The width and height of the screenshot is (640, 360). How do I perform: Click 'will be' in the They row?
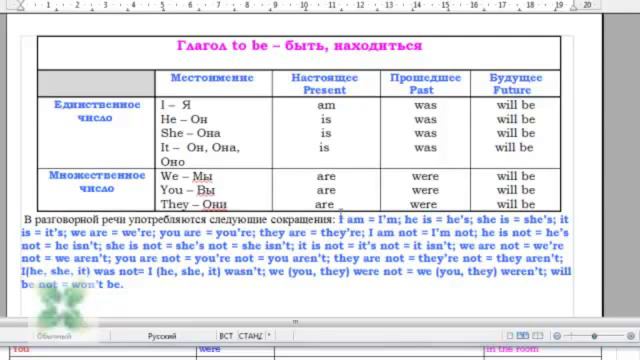(516, 204)
